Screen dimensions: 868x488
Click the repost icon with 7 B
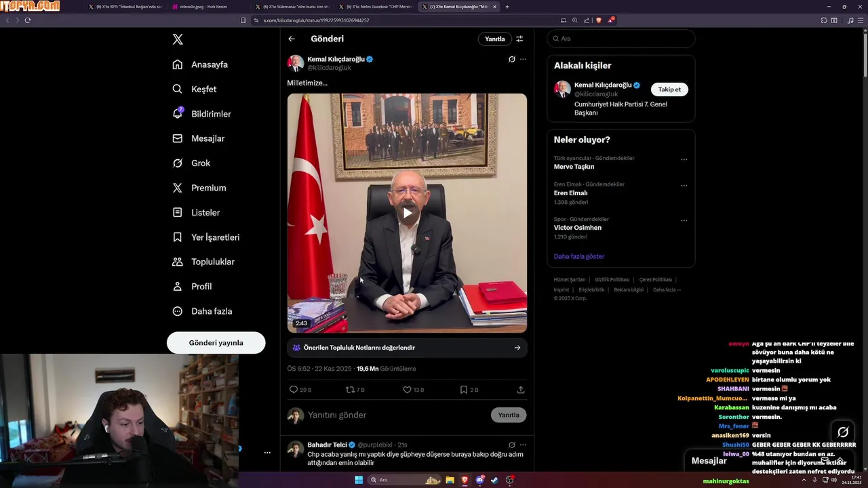coord(350,390)
